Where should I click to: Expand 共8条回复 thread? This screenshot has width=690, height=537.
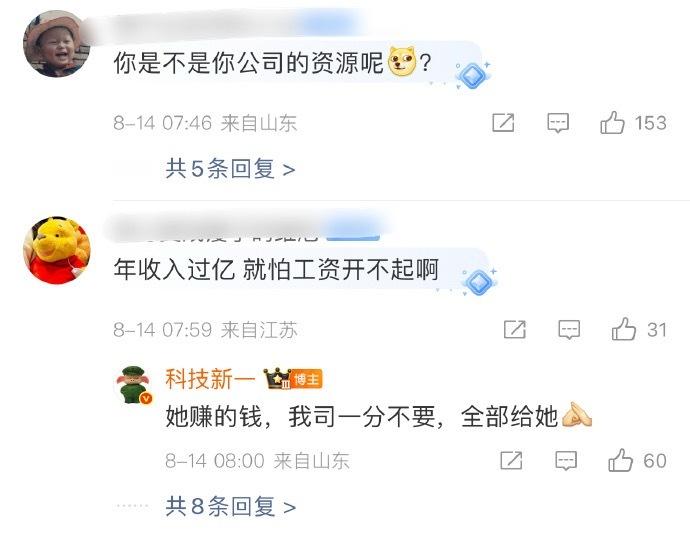[x=230, y=507]
